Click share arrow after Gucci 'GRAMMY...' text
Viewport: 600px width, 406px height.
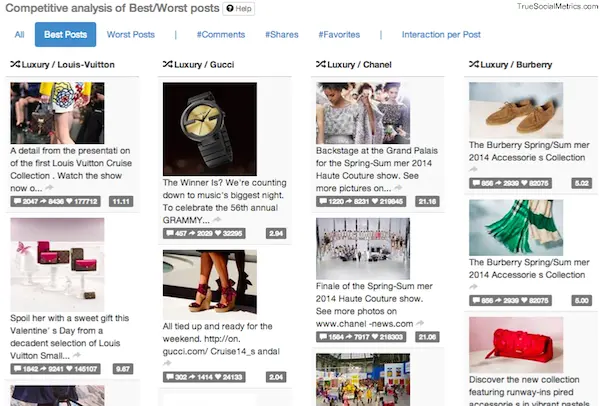[x=217, y=220]
